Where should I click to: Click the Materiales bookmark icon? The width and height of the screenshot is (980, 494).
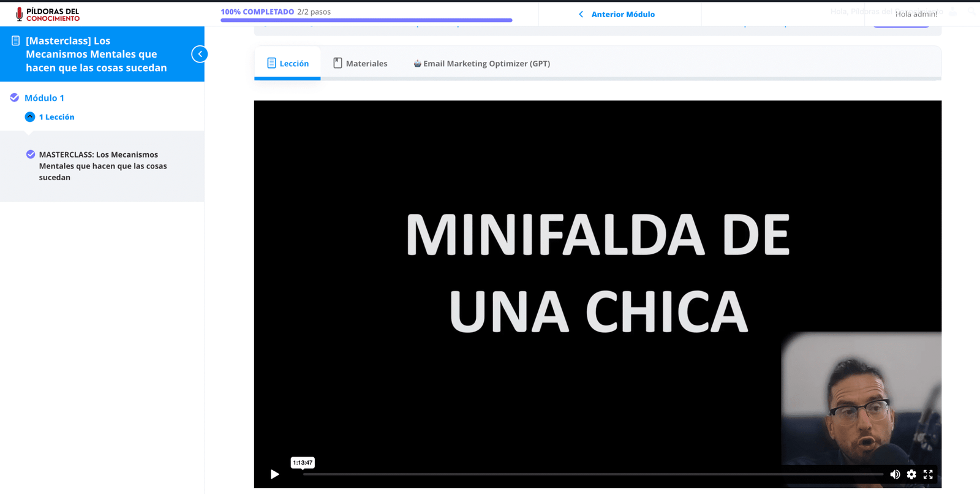coord(337,63)
